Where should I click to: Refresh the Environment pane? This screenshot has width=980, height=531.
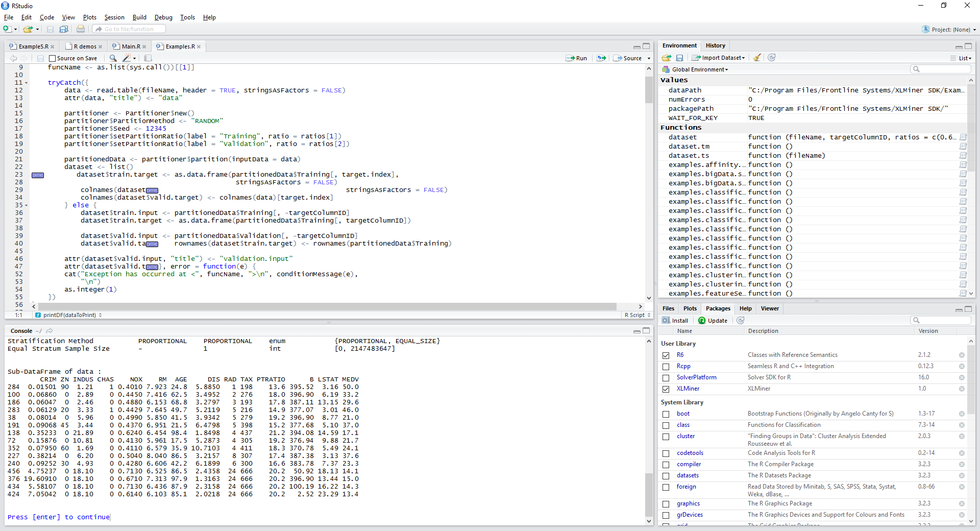(772, 58)
